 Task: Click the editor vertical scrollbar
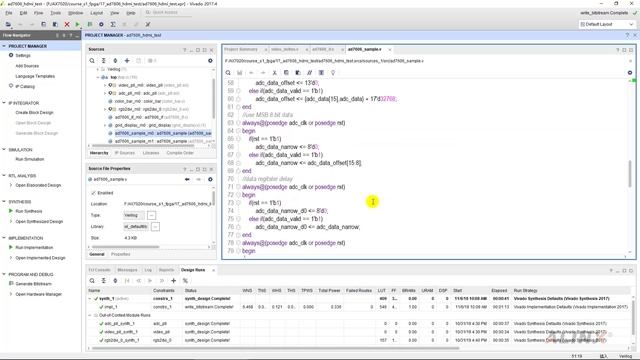click(x=630, y=173)
